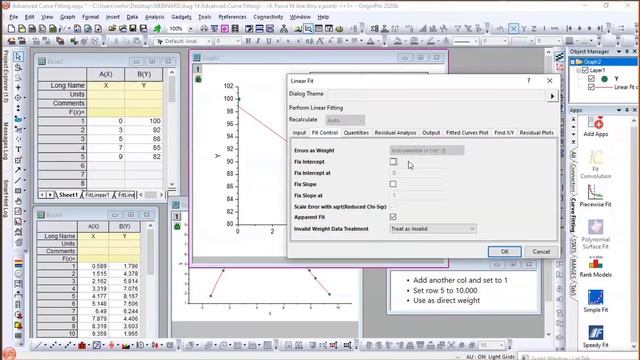Viewport: 640px width, 360px height.
Task: Uncheck the Apparent Fit checkbox
Action: pyautogui.click(x=393, y=217)
